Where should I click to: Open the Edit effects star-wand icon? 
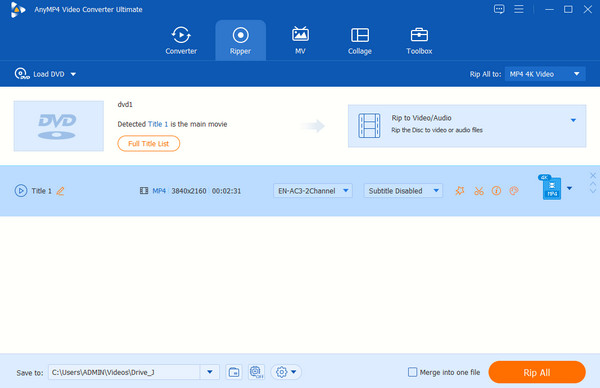click(460, 191)
